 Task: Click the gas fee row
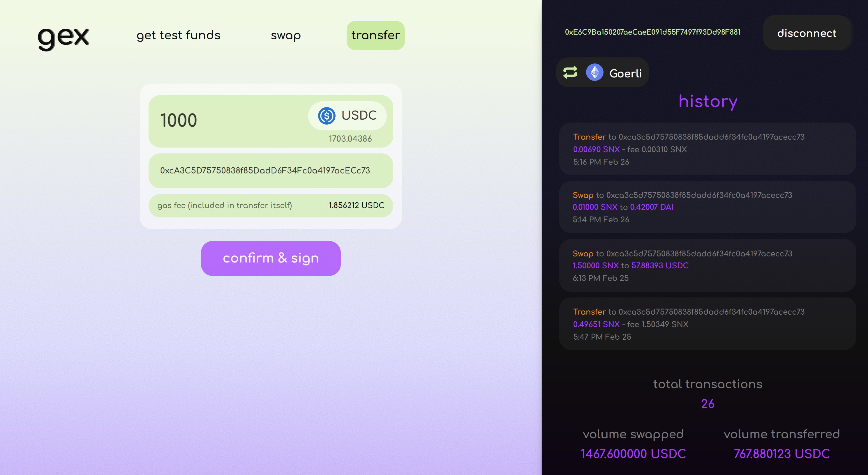click(270, 205)
